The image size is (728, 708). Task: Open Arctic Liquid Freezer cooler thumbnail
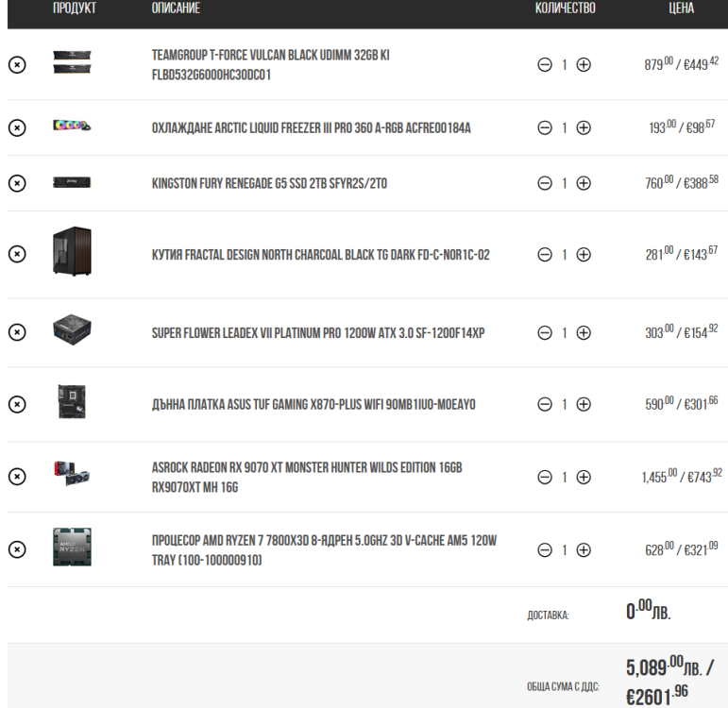tap(72, 126)
